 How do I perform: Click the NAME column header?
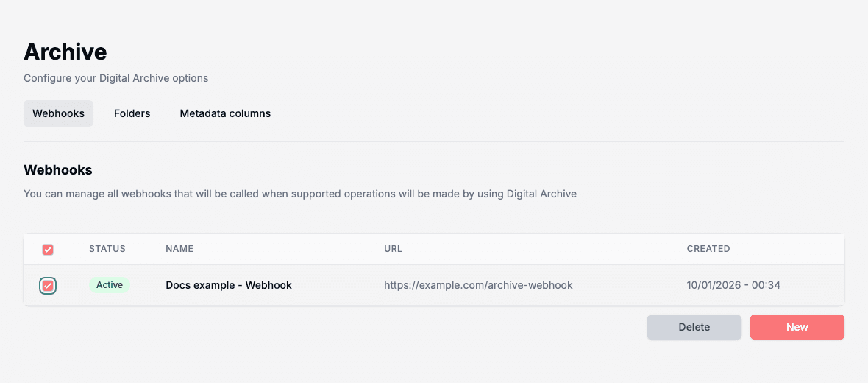click(179, 249)
